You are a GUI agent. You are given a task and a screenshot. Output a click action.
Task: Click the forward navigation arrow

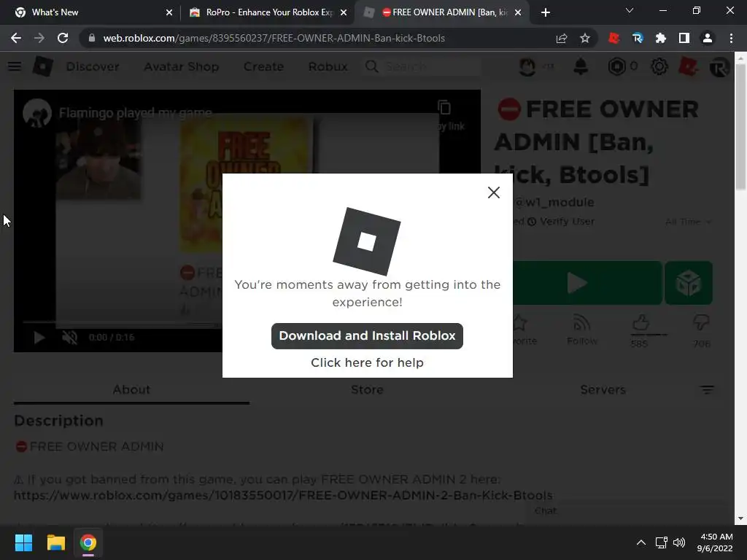[x=39, y=38]
